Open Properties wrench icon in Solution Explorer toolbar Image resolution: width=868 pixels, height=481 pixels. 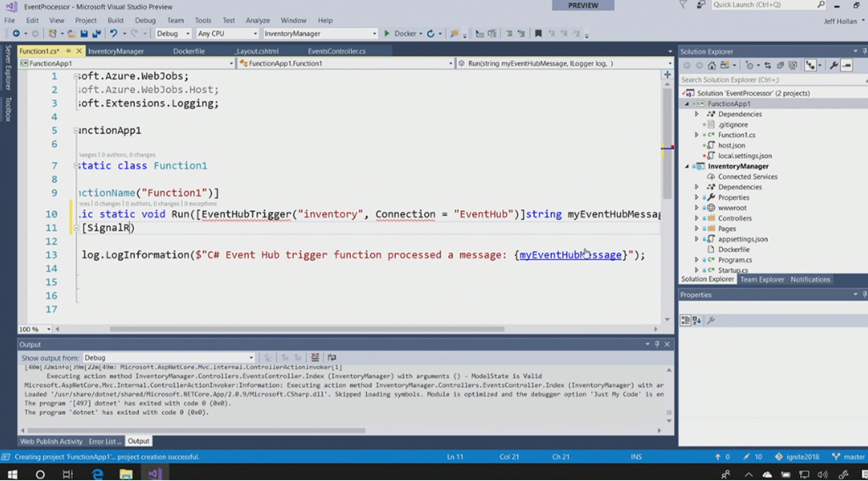[x=835, y=65]
